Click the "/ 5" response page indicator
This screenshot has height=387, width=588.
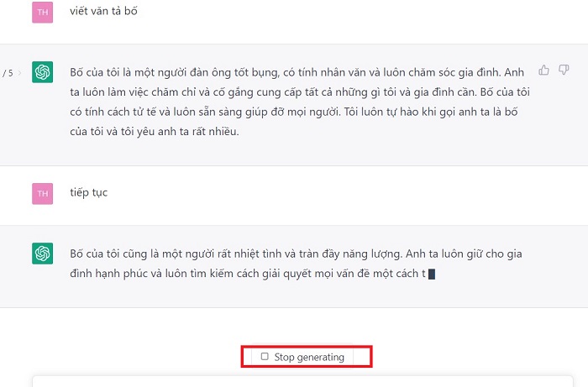click(x=8, y=73)
